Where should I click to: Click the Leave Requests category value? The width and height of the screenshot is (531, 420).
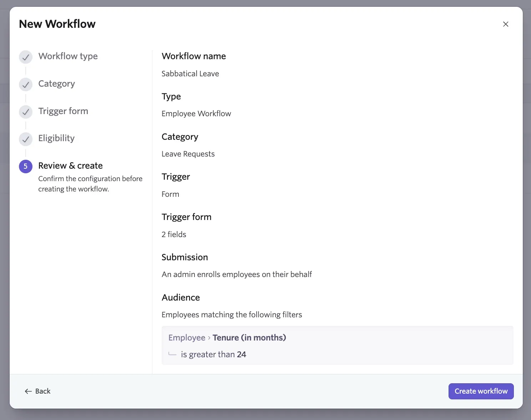pos(188,154)
